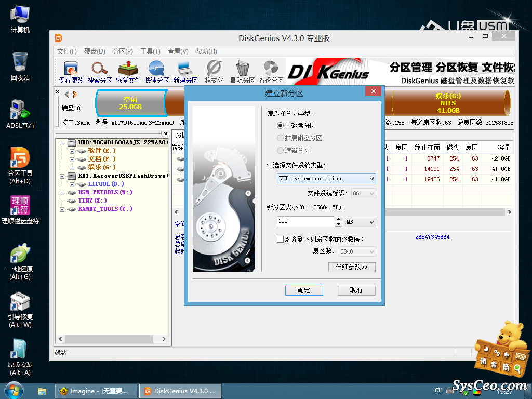Click the Backup Partition (备份分区) toolbar icon

pos(271,72)
